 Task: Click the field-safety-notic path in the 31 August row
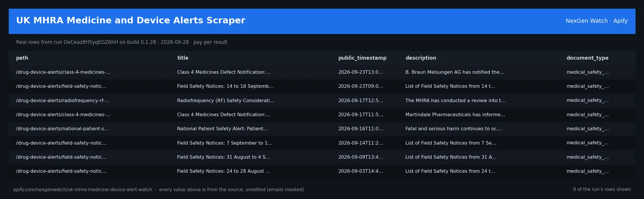pos(61,157)
